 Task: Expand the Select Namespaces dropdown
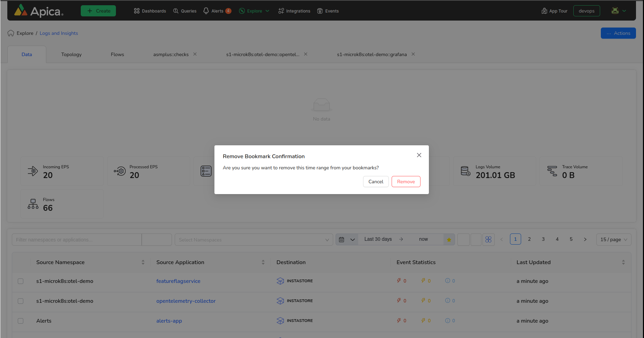pyautogui.click(x=253, y=240)
